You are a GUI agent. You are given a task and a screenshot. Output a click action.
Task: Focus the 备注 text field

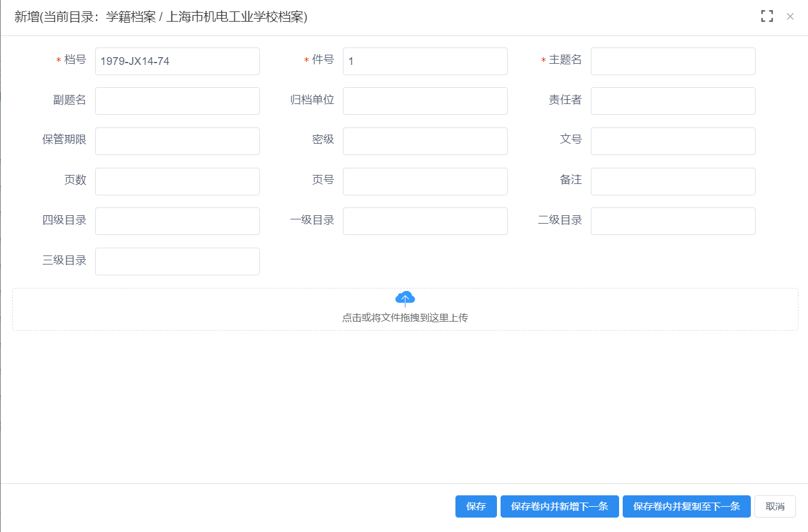pos(673,182)
